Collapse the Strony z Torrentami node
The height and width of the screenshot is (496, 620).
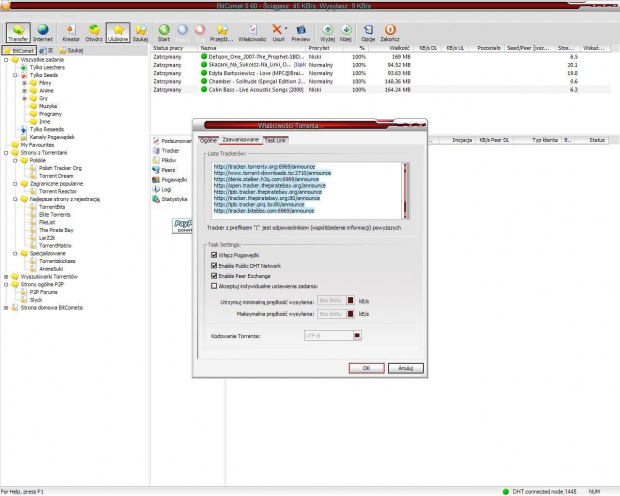6,153
